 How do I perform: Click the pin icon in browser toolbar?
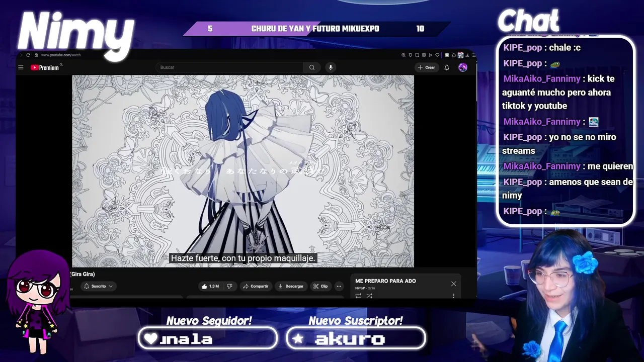pyautogui.click(x=411, y=55)
